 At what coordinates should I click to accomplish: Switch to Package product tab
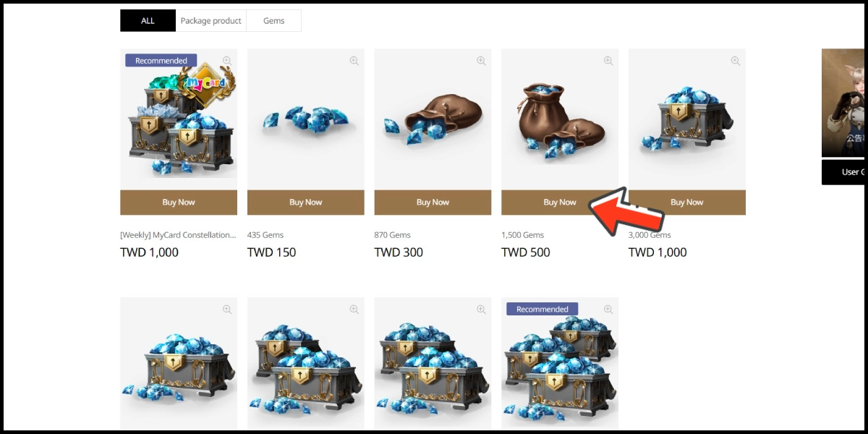pyautogui.click(x=211, y=20)
